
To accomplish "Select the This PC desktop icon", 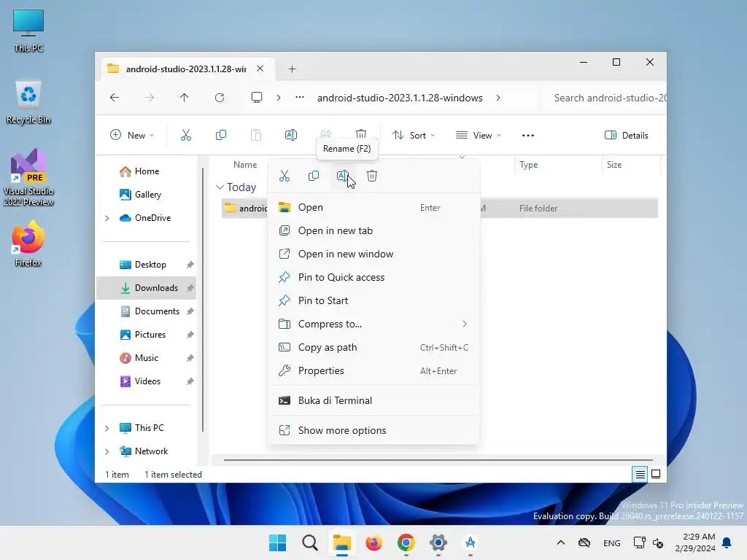I will click(x=28, y=31).
